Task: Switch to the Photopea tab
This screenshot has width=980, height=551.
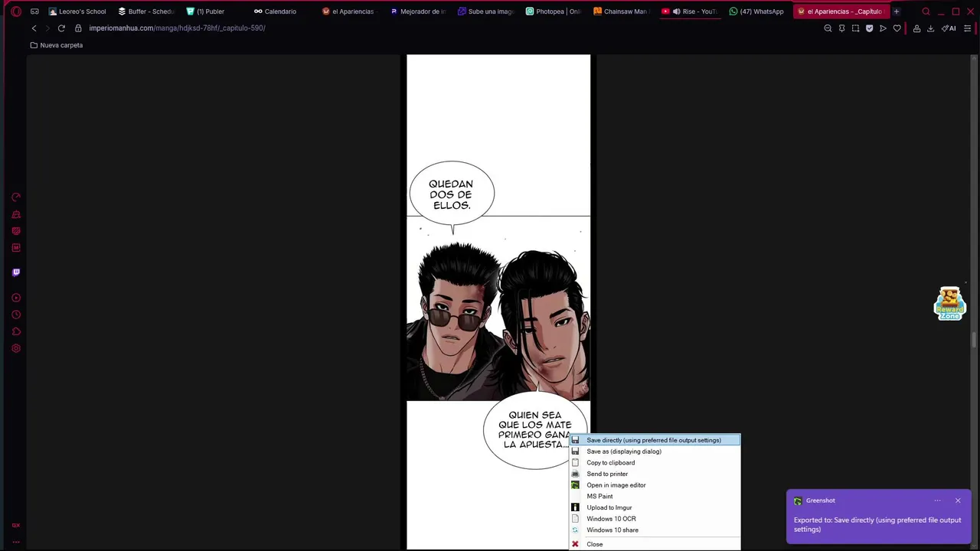Action: (554, 11)
